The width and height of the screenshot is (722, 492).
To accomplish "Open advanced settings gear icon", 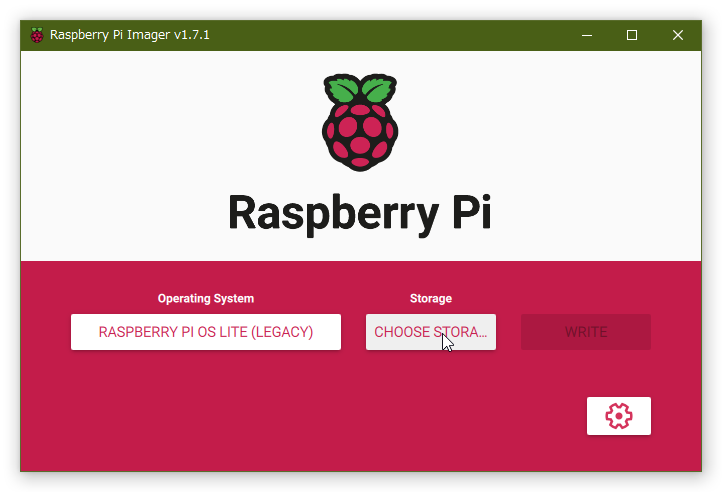I will pos(618,416).
